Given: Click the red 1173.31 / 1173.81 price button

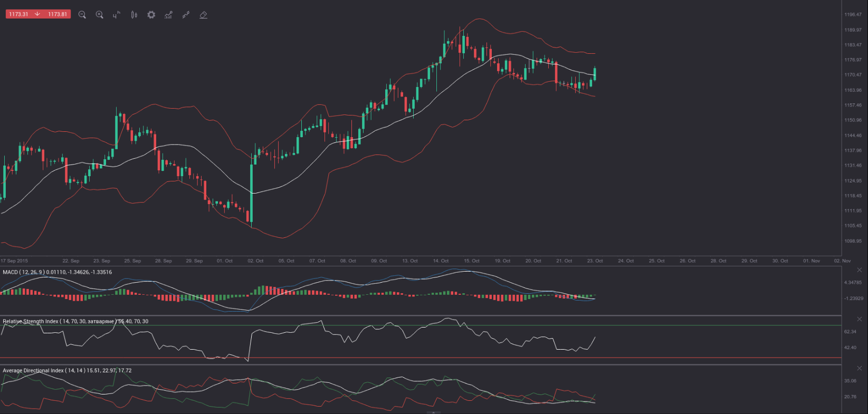Looking at the screenshot, I should 38,14.
